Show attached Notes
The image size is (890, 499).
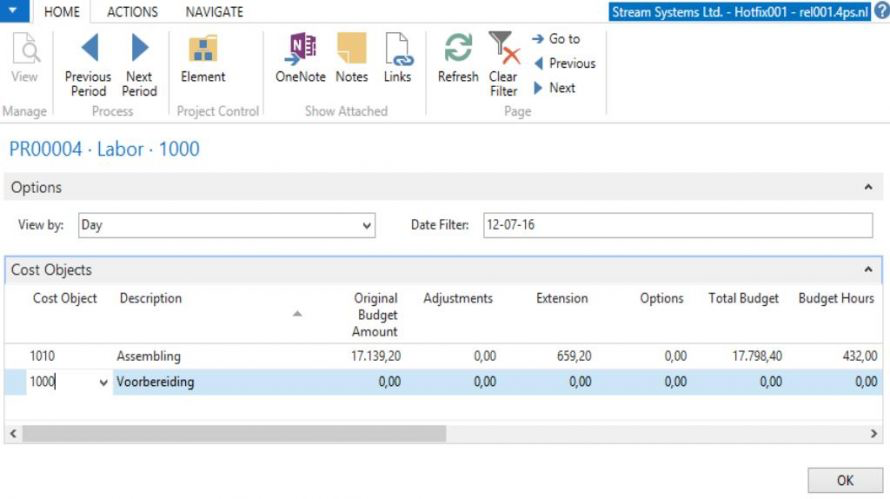pyautogui.click(x=351, y=50)
